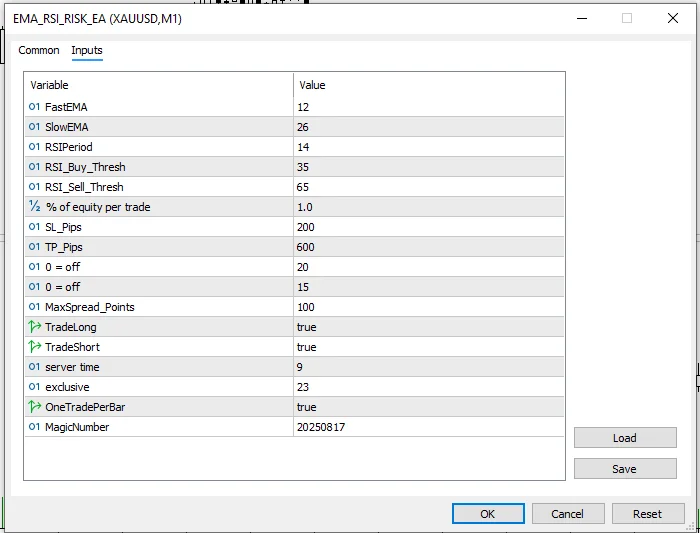Select the exclusive value 23

pyautogui.click(x=303, y=387)
